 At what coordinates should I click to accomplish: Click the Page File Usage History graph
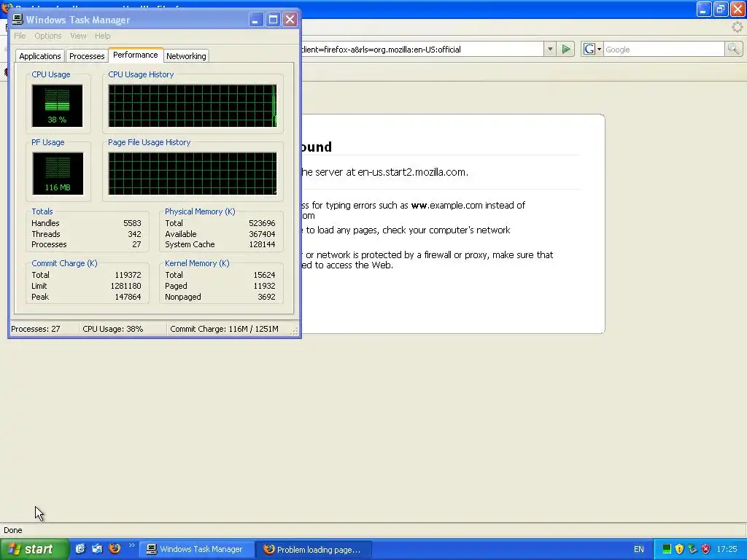click(193, 174)
